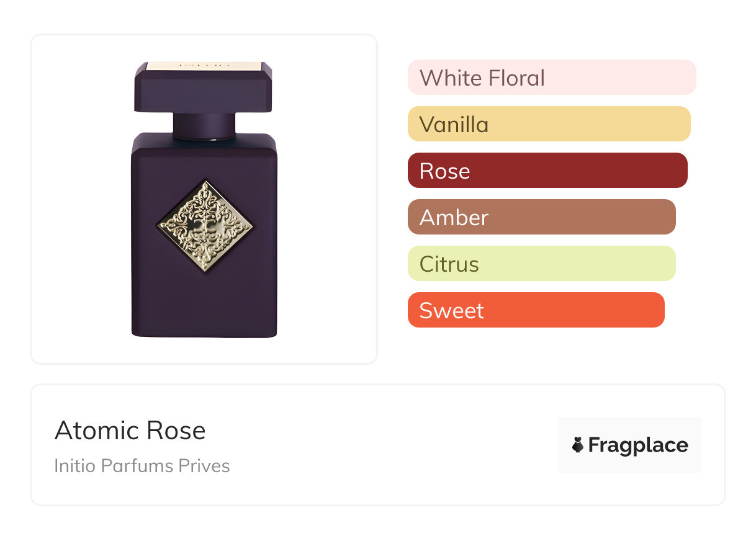Click the Fragplace wordmark text
The image size is (756, 536).
[x=637, y=445]
